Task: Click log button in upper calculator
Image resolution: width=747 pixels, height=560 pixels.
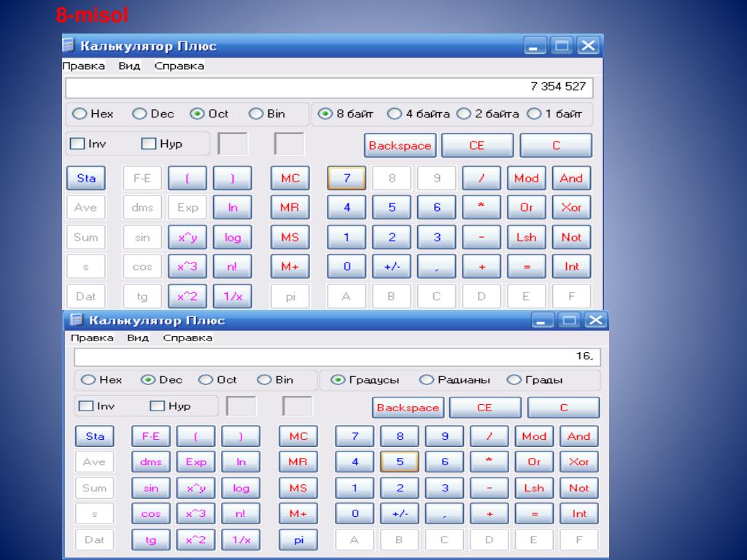Action: (x=233, y=237)
